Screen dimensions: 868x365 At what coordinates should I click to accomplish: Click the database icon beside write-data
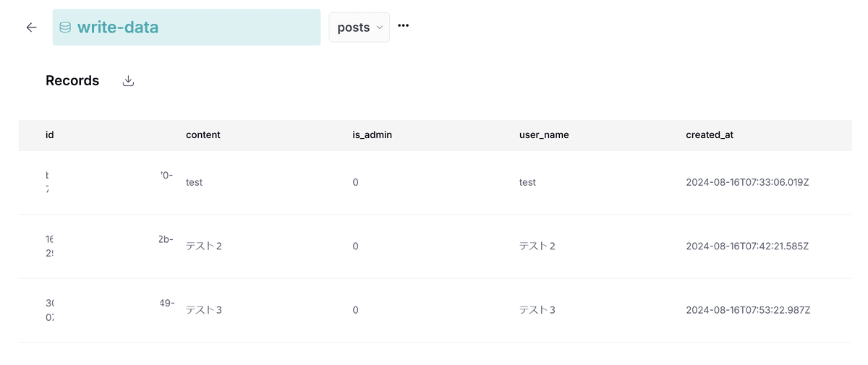(65, 27)
